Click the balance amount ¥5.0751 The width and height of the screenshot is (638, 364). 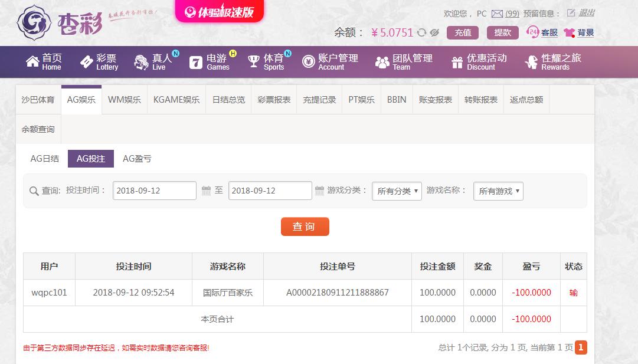click(x=392, y=32)
